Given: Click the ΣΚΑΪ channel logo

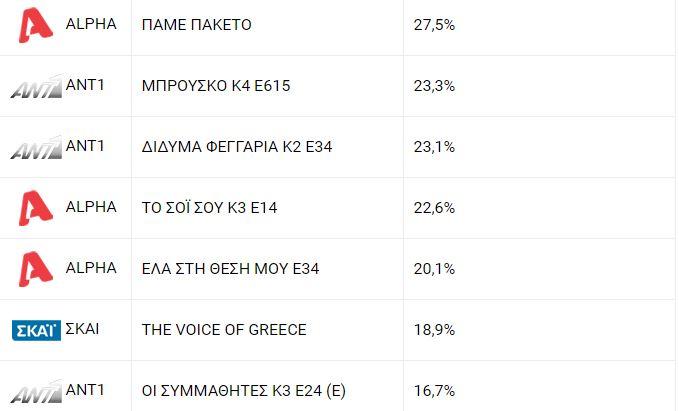Looking at the screenshot, I should coord(35,330).
